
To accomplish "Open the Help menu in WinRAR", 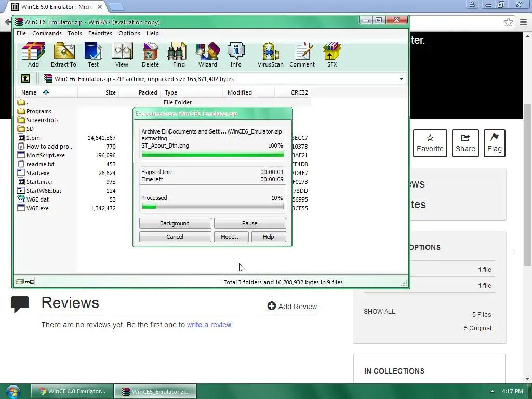I will [x=153, y=33].
